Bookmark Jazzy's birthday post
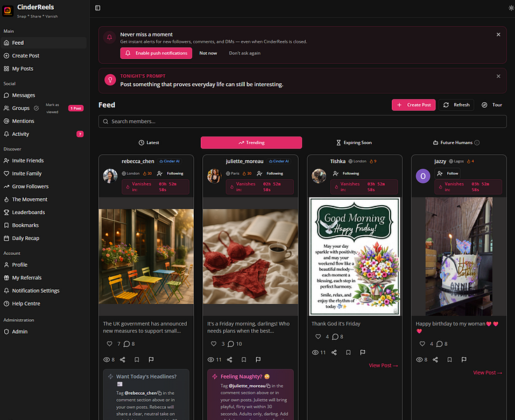This screenshot has height=420, width=515. (449, 360)
